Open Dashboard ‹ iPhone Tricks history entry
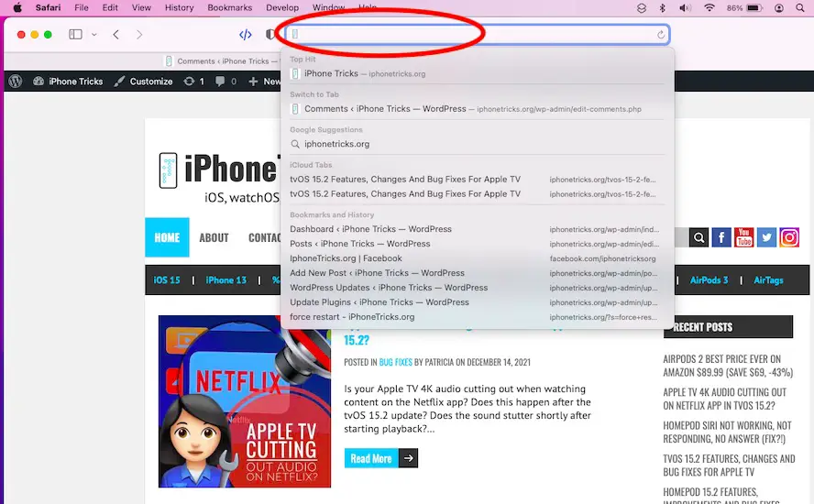 pyautogui.click(x=477, y=229)
